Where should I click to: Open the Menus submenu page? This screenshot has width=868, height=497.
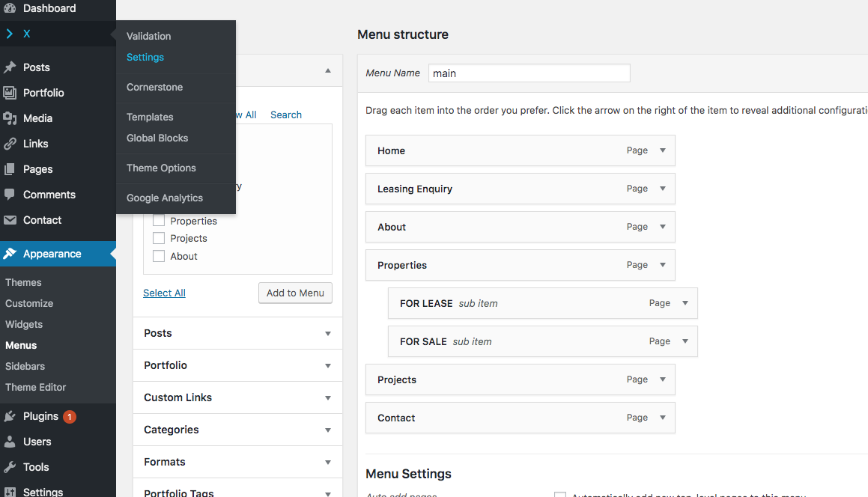21,345
